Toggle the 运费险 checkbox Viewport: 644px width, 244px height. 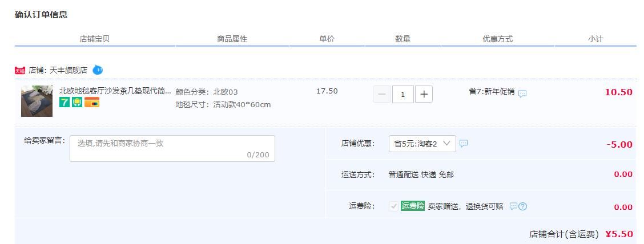[393, 206]
